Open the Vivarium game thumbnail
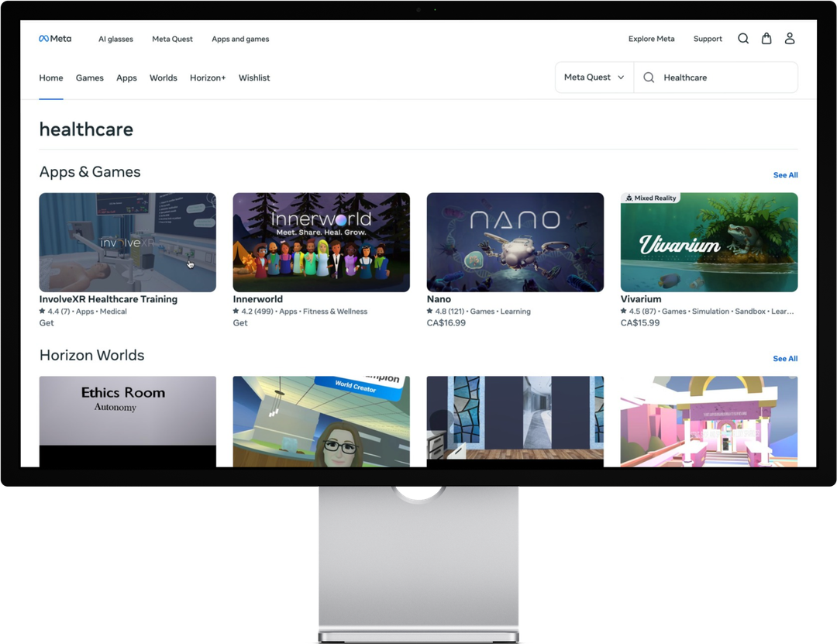The height and width of the screenshot is (644, 837). click(x=709, y=243)
